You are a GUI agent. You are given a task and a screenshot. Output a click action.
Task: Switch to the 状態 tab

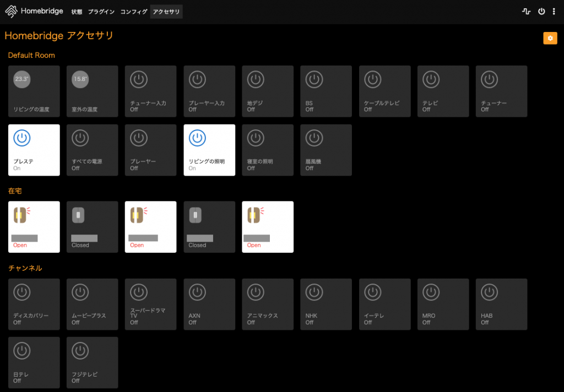(x=77, y=11)
